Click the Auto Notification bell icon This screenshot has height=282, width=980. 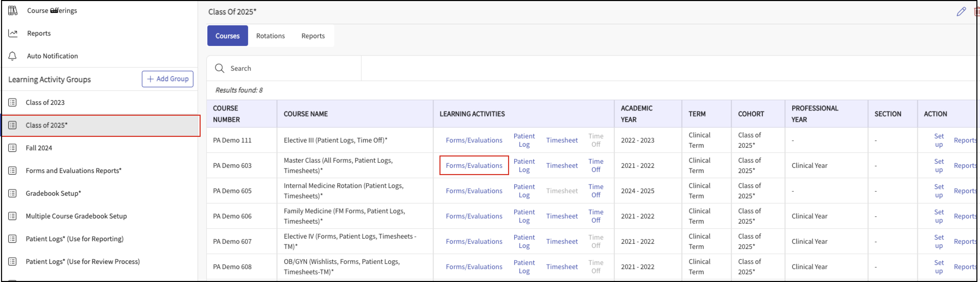[13, 56]
